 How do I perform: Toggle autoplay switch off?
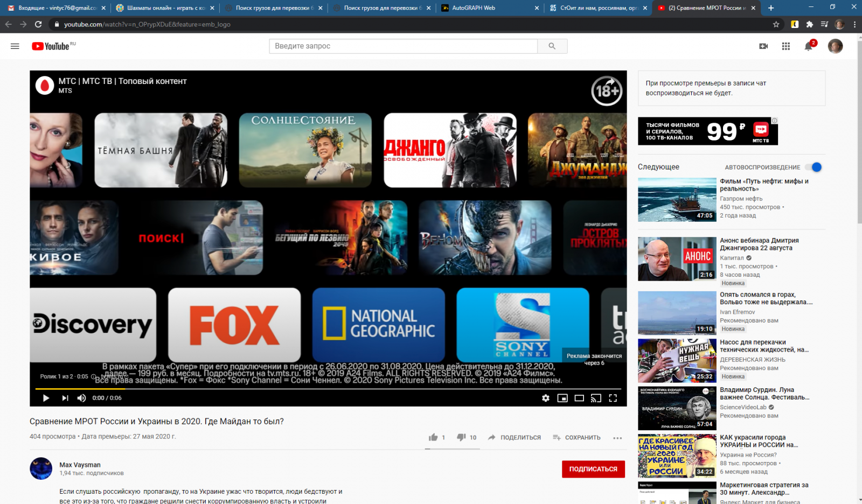pos(814,167)
